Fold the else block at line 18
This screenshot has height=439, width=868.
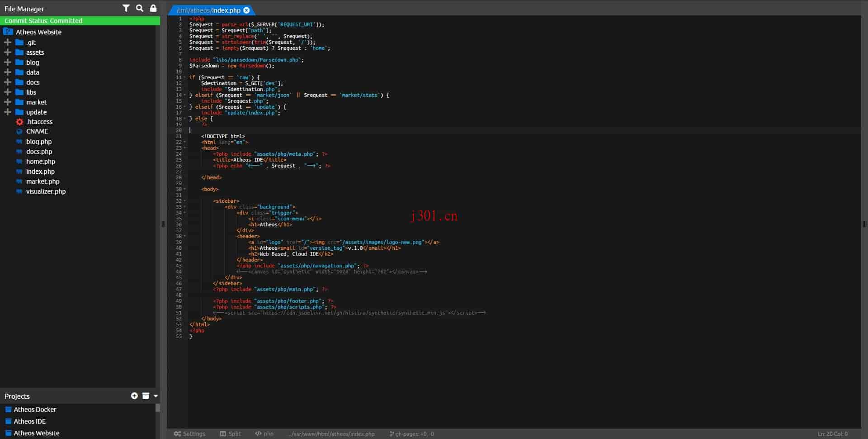click(x=184, y=119)
